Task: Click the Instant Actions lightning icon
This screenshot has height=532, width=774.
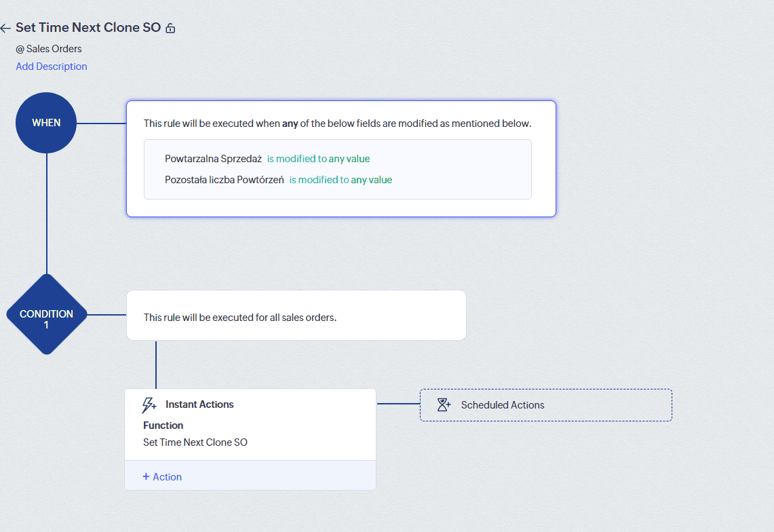Action: [149, 404]
